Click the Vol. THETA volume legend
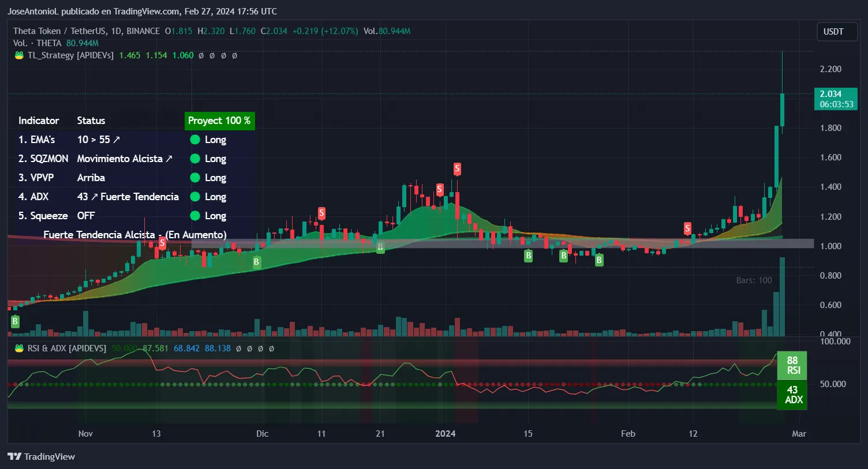This screenshot has width=868, height=469. [x=37, y=43]
